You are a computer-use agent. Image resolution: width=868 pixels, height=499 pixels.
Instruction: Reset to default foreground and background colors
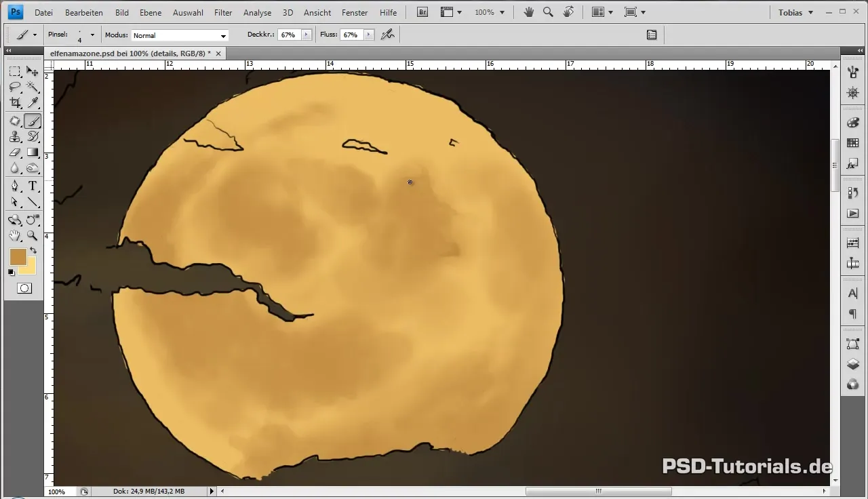tap(12, 273)
